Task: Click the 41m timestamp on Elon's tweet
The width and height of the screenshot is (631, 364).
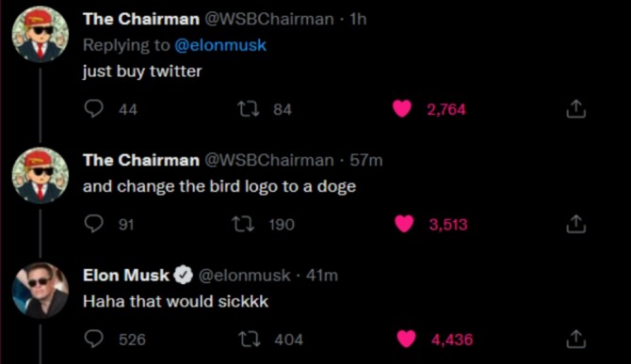Action: (x=321, y=276)
